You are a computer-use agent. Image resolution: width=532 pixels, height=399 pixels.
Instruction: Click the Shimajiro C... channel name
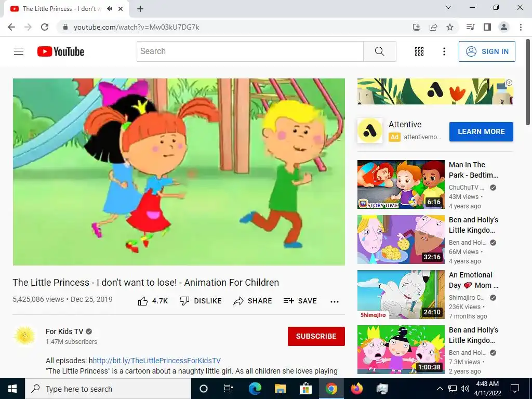[467, 298]
